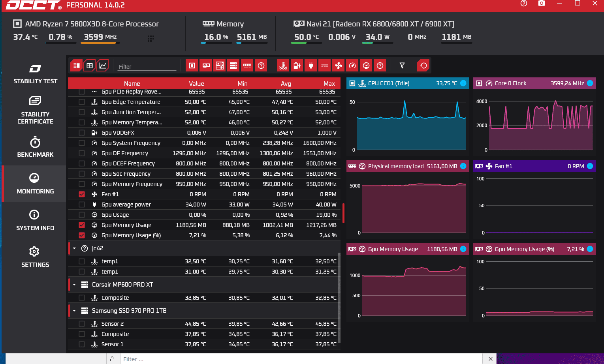Select the Gpu Soc Frequency row name
The height and width of the screenshot is (364, 604).
126,174
